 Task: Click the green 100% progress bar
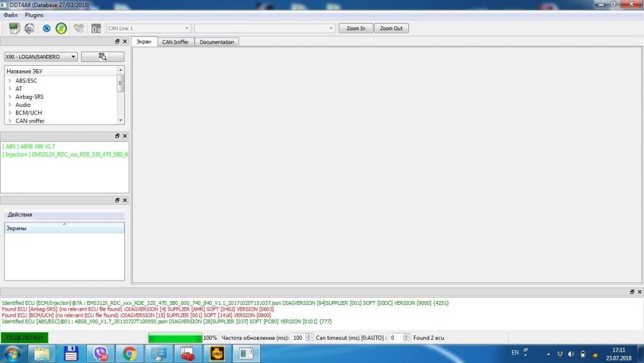point(175,338)
